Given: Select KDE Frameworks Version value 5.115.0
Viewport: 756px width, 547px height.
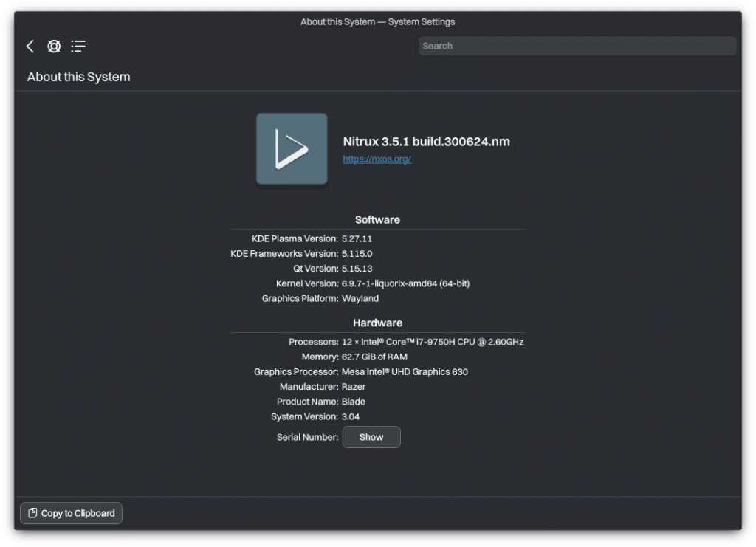Looking at the screenshot, I should (x=357, y=254).
